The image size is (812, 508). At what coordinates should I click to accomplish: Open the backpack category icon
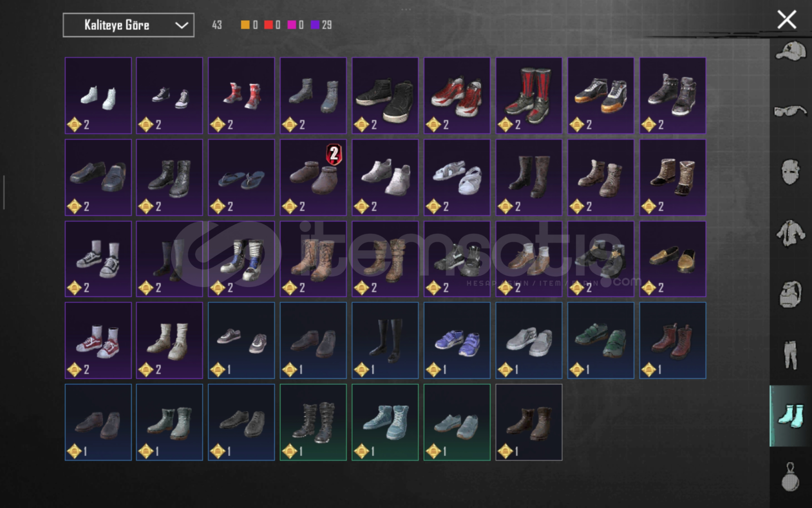[x=790, y=294]
